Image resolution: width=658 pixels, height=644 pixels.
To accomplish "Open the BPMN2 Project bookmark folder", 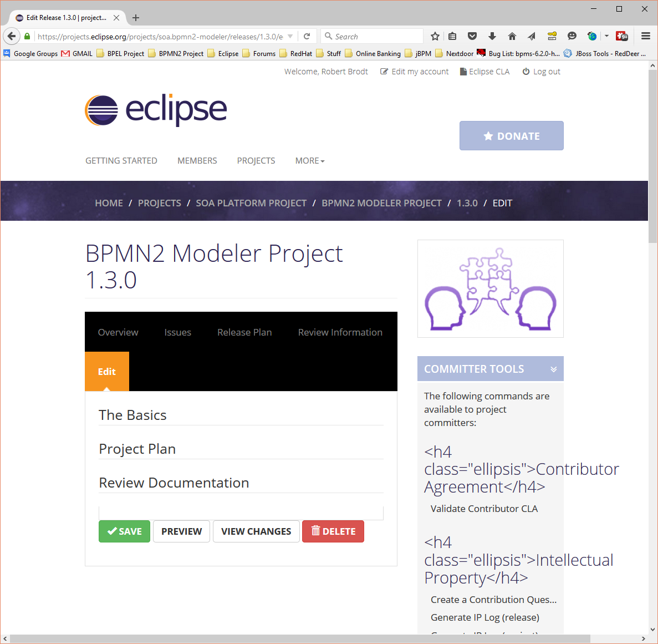I will tap(176, 54).
